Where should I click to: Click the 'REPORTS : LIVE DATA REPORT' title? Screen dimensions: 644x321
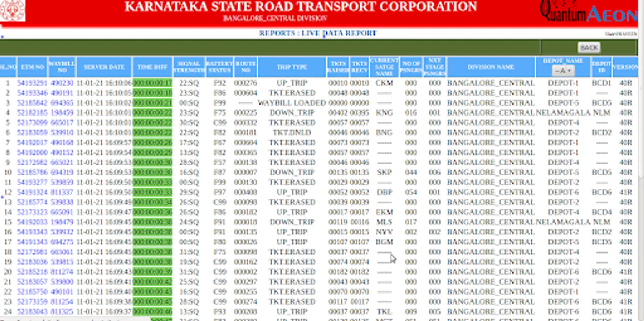[x=318, y=33]
